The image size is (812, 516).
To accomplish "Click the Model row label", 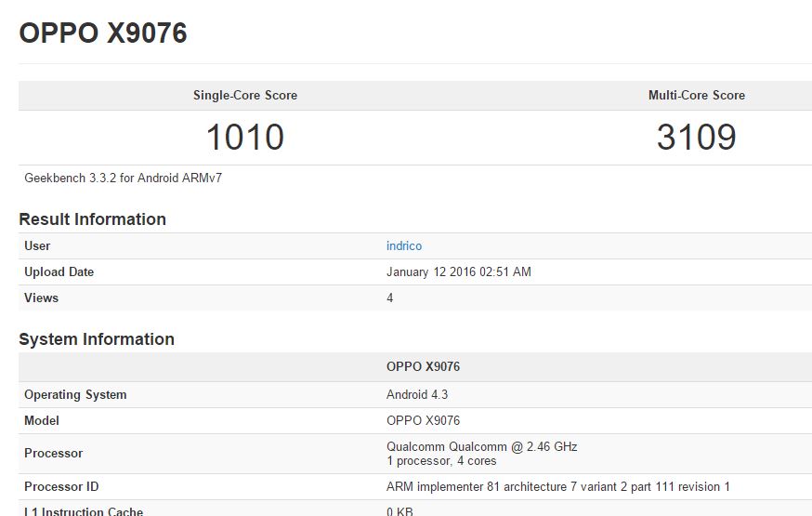I will 42,420.
